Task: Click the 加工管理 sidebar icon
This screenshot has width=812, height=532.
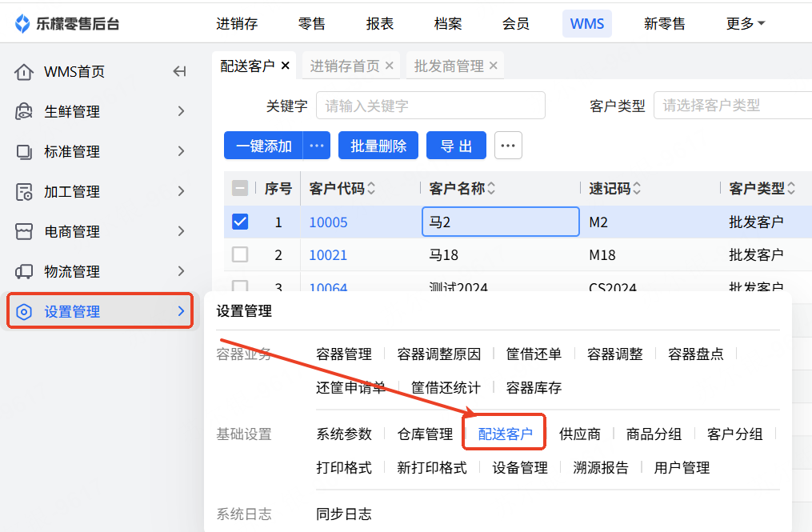Action: tap(24, 192)
